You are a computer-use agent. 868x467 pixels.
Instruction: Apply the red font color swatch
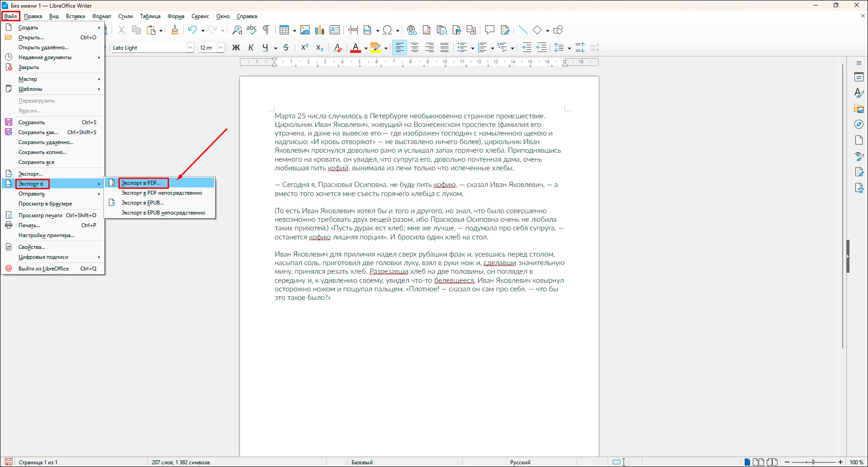[x=356, y=47]
